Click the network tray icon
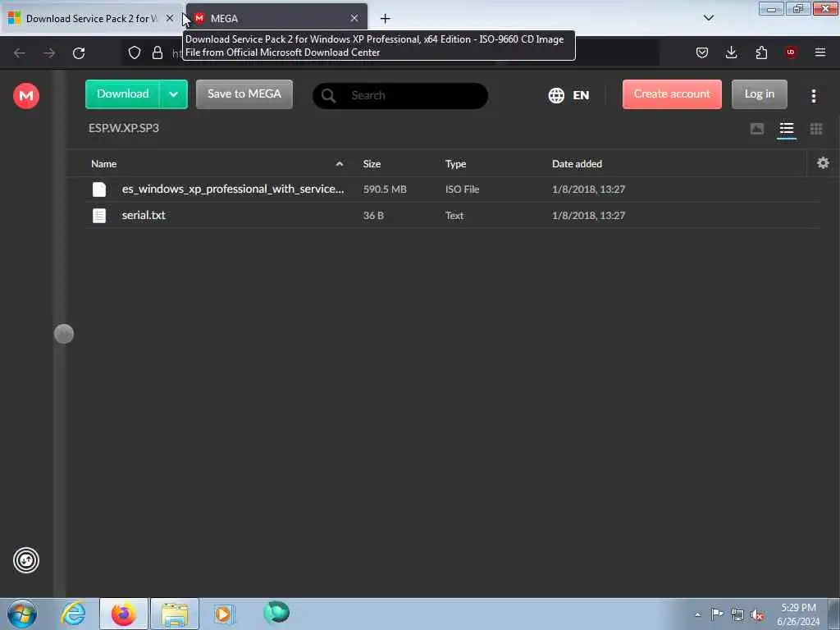The height and width of the screenshot is (630, 840). [x=737, y=614]
